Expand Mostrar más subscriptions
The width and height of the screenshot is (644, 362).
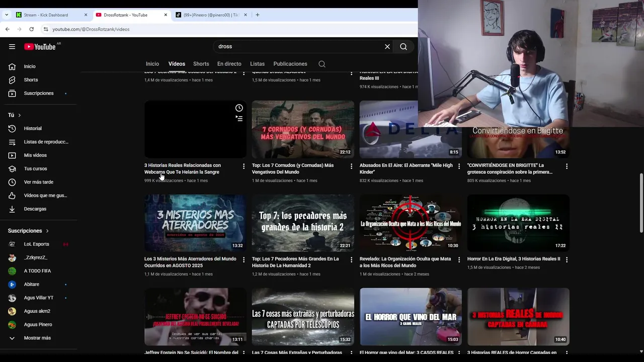(38, 338)
